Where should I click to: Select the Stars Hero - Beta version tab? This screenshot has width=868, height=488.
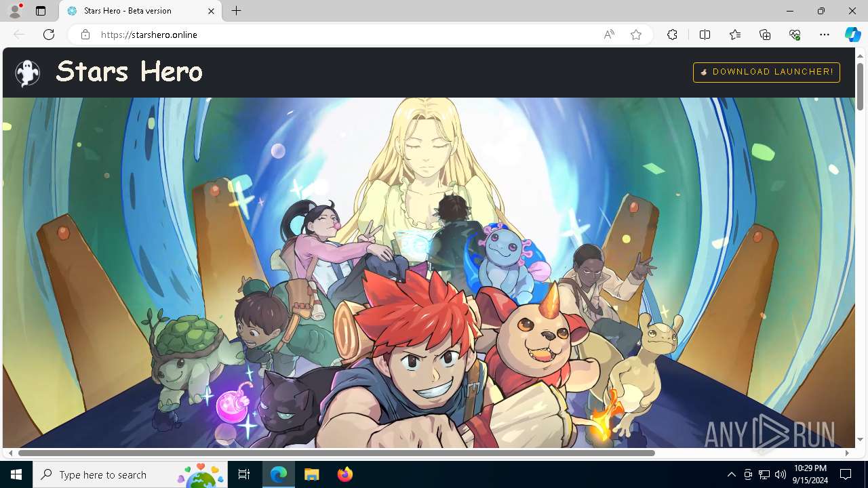click(140, 11)
